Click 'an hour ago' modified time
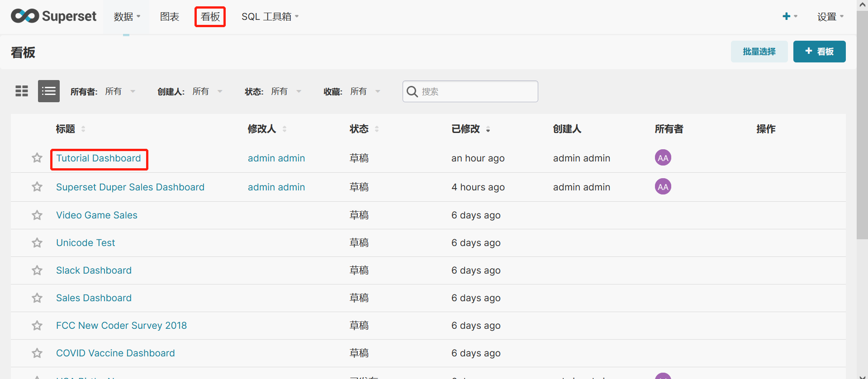This screenshot has width=868, height=379. click(478, 158)
